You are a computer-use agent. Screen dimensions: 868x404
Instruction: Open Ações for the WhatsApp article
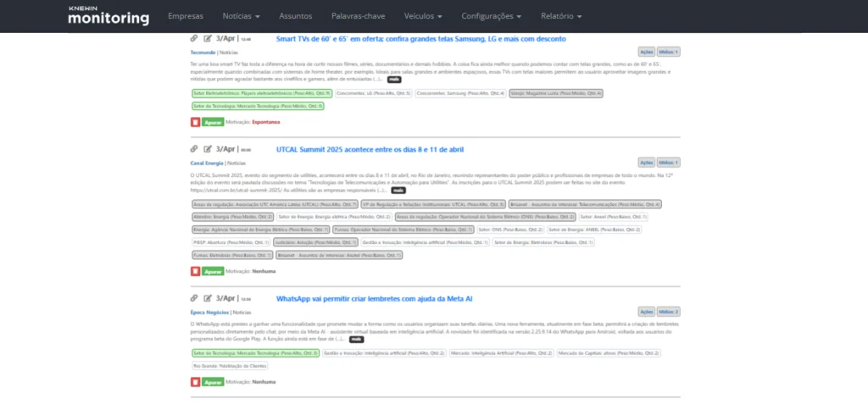coord(646,312)
